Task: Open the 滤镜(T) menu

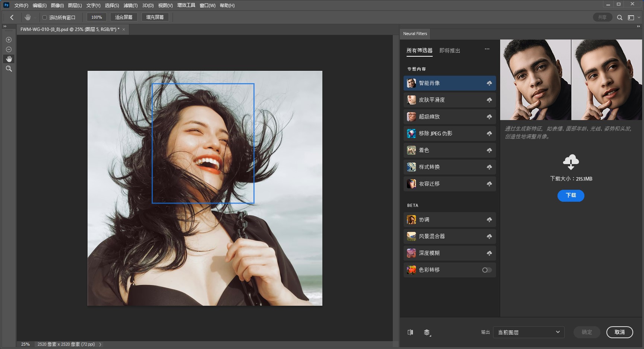Action: (x=130, y=6)
